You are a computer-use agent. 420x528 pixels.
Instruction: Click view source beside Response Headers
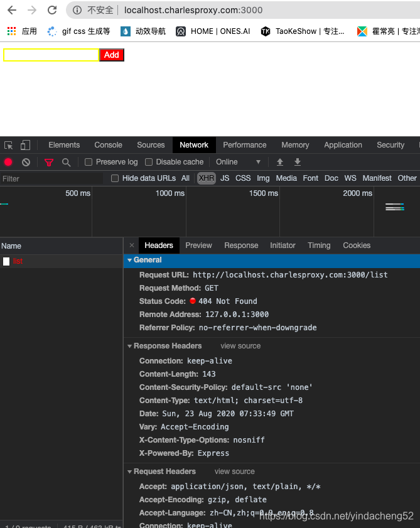pyautogui.click(x=240, y=346)
